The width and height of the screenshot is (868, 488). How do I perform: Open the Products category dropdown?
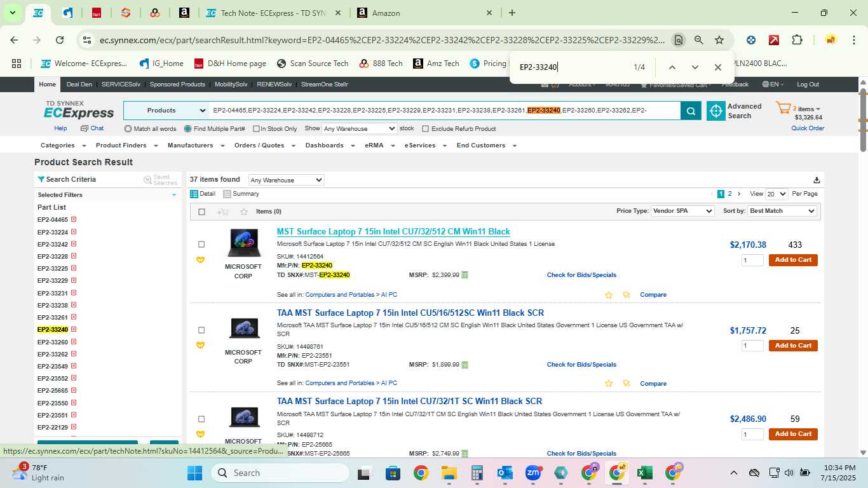click(166, 111)
